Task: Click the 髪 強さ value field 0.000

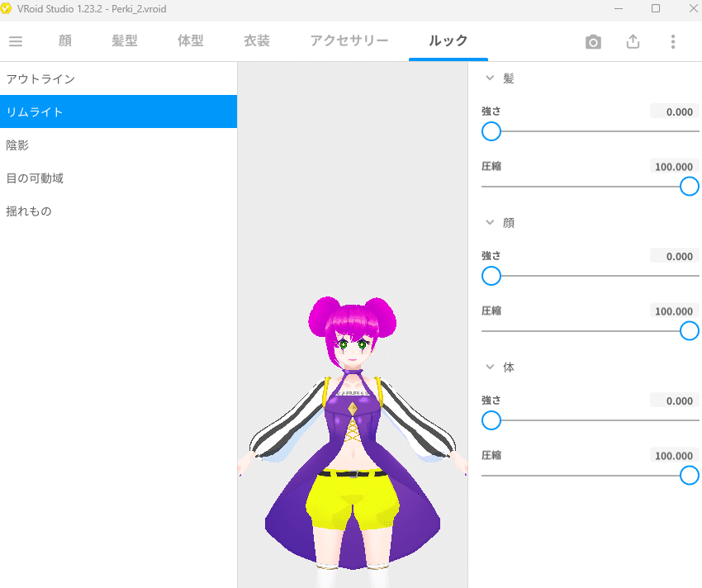Action: pos(674,111)
